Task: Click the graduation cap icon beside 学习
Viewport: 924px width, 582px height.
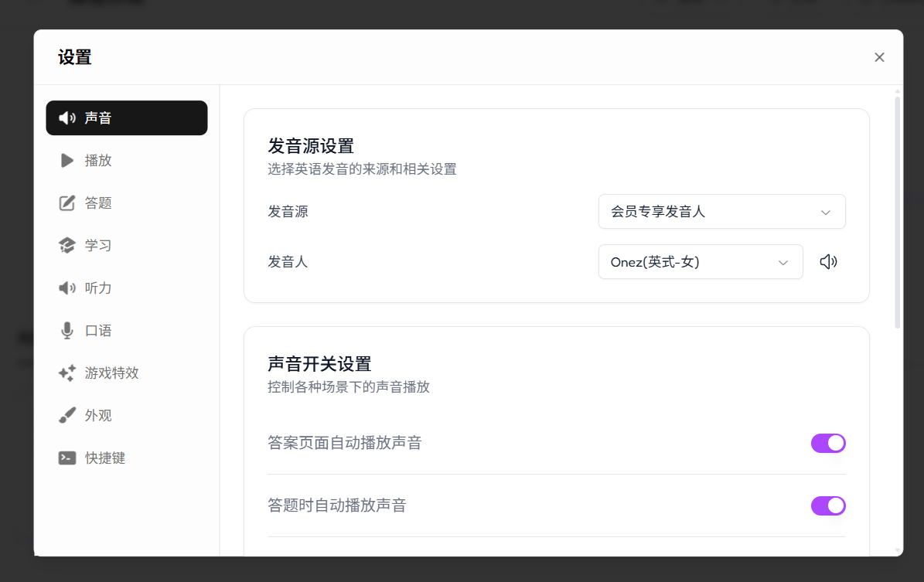Action: point(67,246)
